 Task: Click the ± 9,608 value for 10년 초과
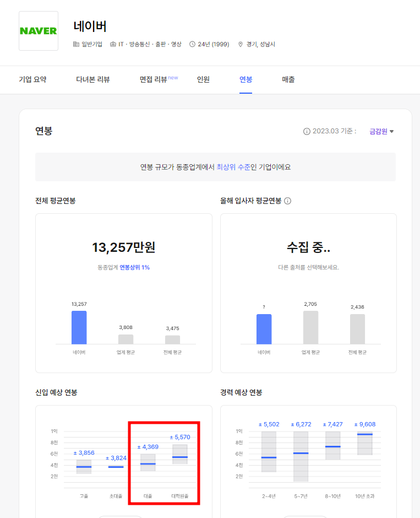365,424
